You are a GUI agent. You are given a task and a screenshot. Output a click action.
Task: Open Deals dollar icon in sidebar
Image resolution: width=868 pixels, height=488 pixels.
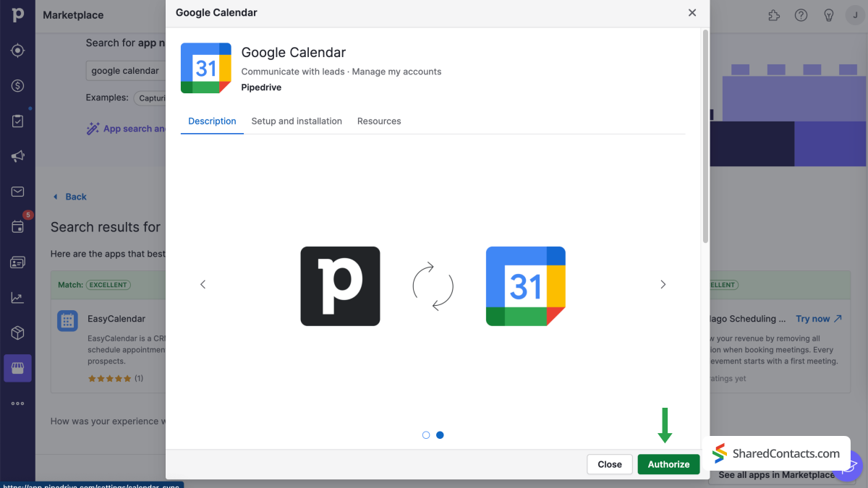pos(17,86)
